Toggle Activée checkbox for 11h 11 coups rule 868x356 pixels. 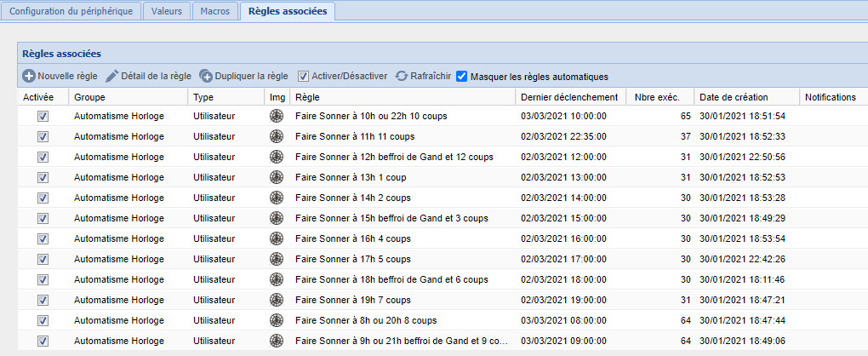pyautogui.click(x=43, y=136)
